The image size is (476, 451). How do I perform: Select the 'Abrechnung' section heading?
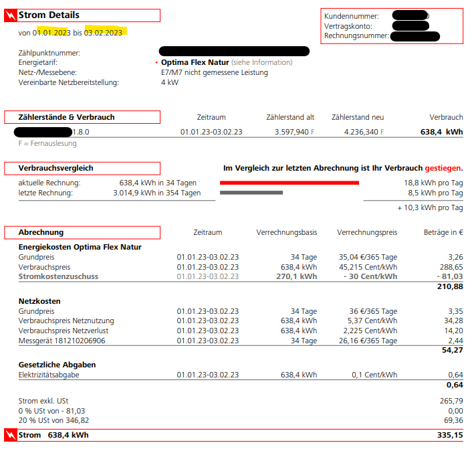click(x=41, y=232)
